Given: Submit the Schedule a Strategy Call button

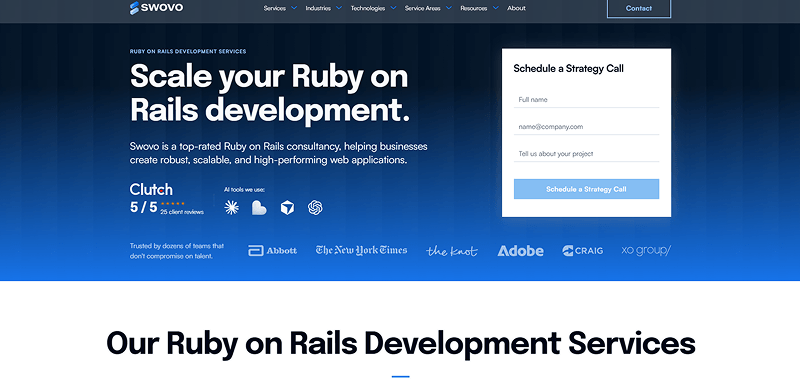Looking at the screenshot, I should tap(586, 189).
